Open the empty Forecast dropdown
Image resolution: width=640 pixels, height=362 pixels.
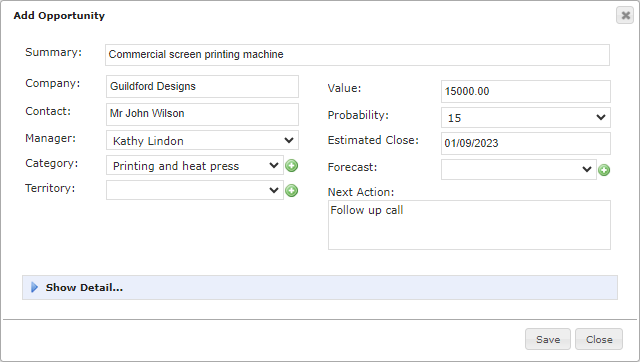point(518,169)
